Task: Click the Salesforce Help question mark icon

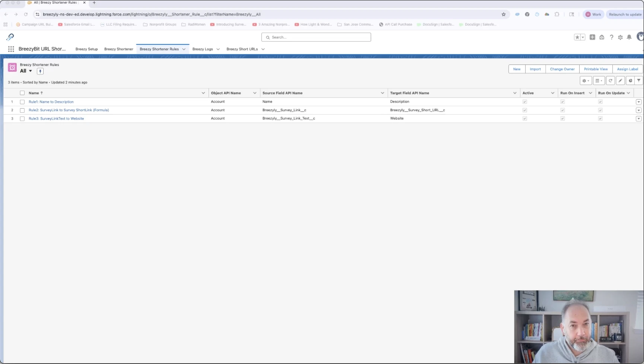Action: click(611, 37)
